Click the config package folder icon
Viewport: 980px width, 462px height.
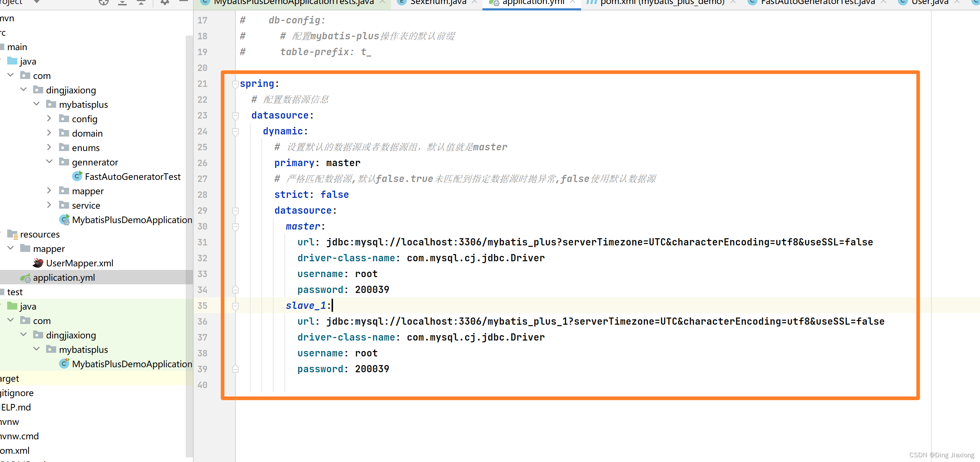pos(64,119)
